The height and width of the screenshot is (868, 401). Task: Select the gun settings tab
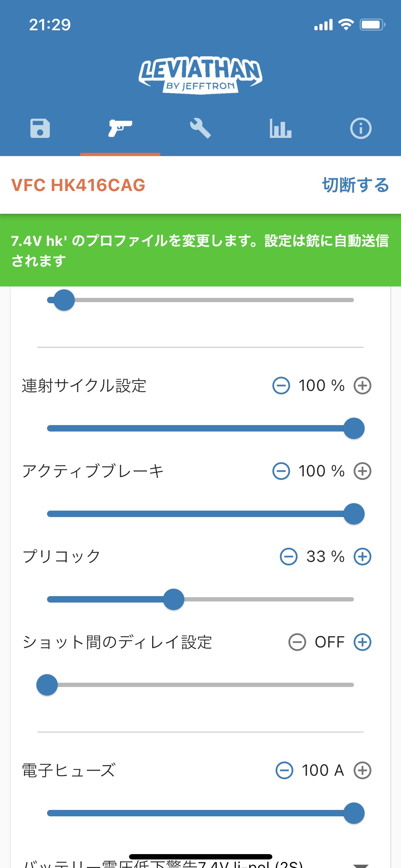click(x=120, y=128)
